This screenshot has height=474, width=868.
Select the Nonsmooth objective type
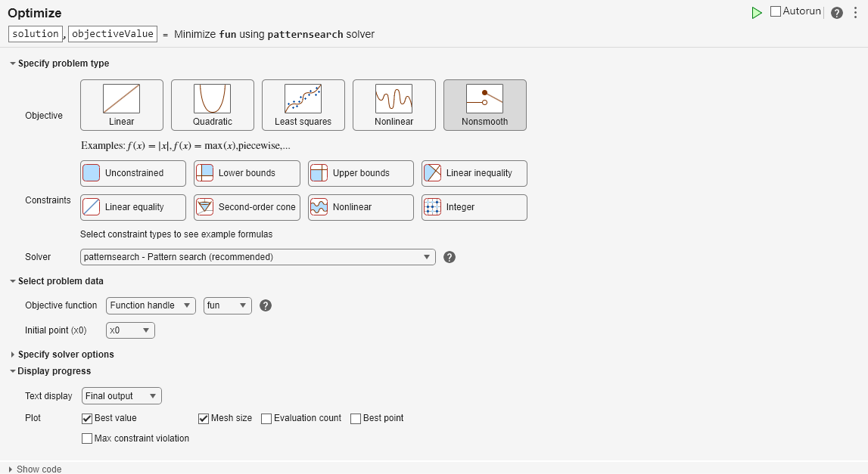[x=484, y=104]
